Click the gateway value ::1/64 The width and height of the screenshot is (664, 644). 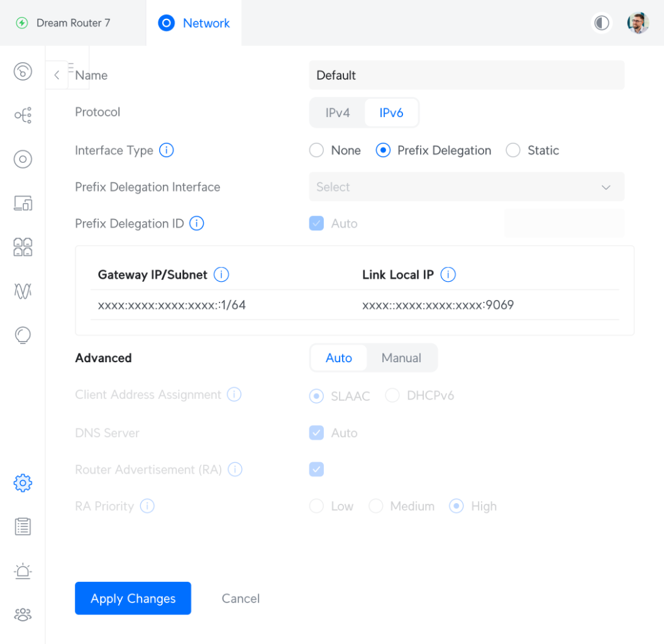(172, 305)
